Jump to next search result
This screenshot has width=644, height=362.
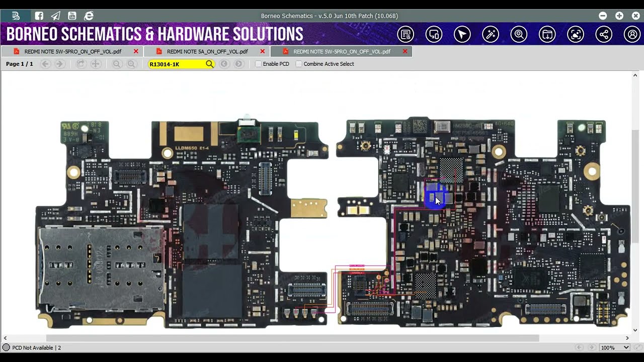click(x=239, y=64)
